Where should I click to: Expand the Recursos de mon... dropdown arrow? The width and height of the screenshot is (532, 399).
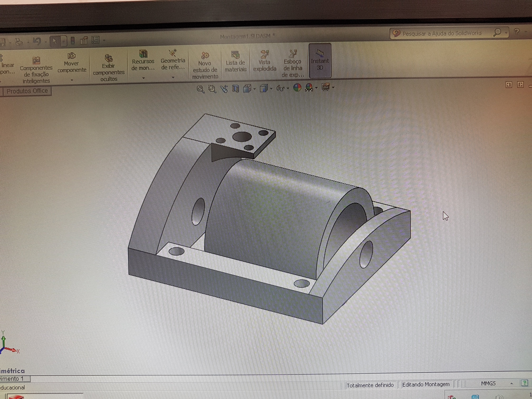pos(143,78)
